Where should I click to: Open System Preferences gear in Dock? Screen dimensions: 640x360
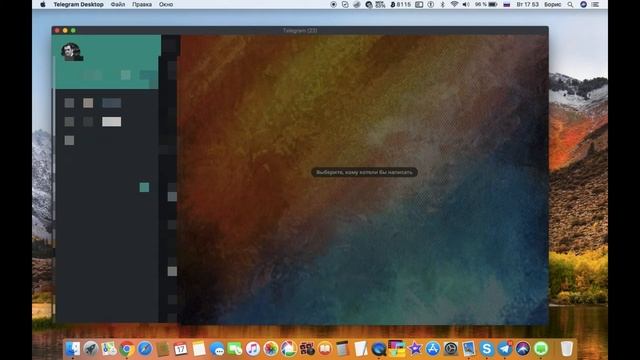click(x=451, y=349)
